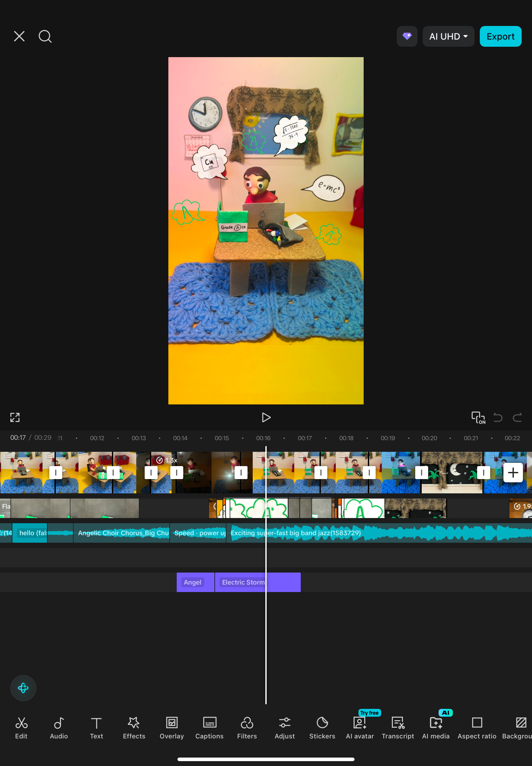Open the Audio tool
This screenshot has height=766, width=532.
(59, 728)
